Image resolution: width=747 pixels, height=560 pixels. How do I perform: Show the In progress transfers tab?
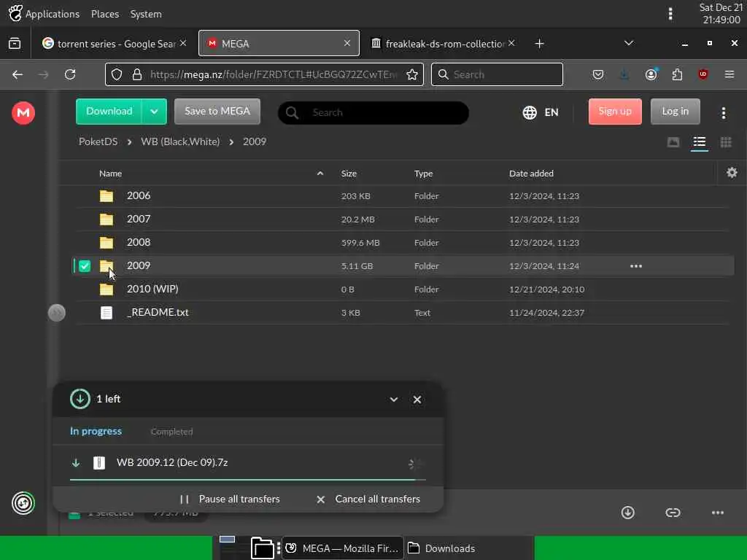click(x=96, y=432)
